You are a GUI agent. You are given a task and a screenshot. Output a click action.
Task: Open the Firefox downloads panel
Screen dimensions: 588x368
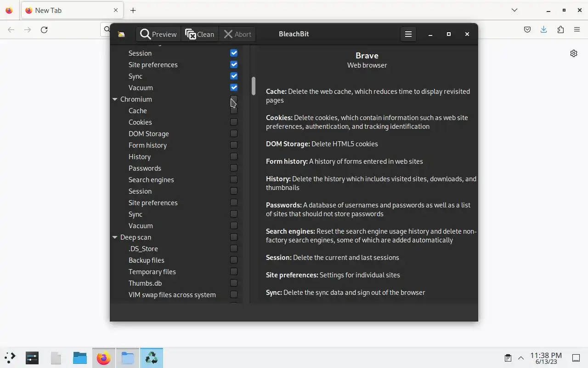click(544, 30)
